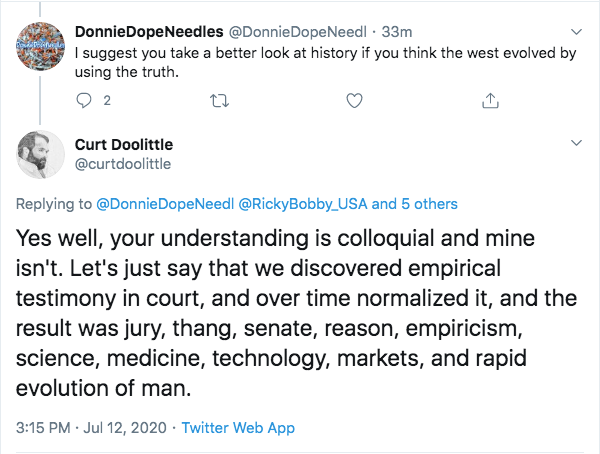Reply to DonnieDopeNeedles' tweet
The image size is (600, 454).
[84, 100]
